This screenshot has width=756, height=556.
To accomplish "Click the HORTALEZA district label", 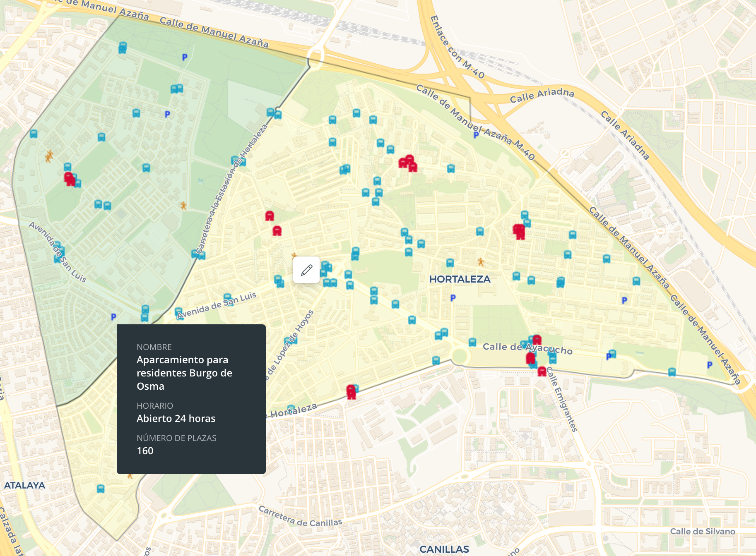I will tap(460, 279).
